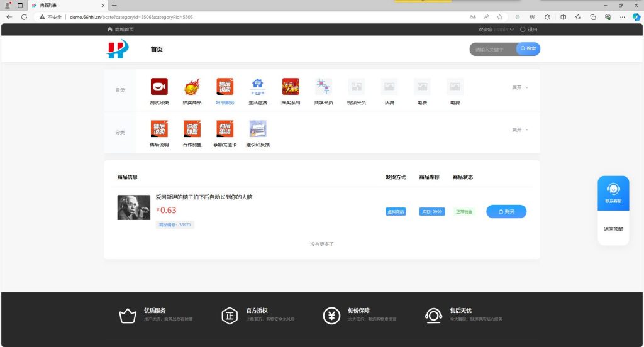Click the 商城首页 link in the top bar
644x347 pixels.
tap(120, 30)
